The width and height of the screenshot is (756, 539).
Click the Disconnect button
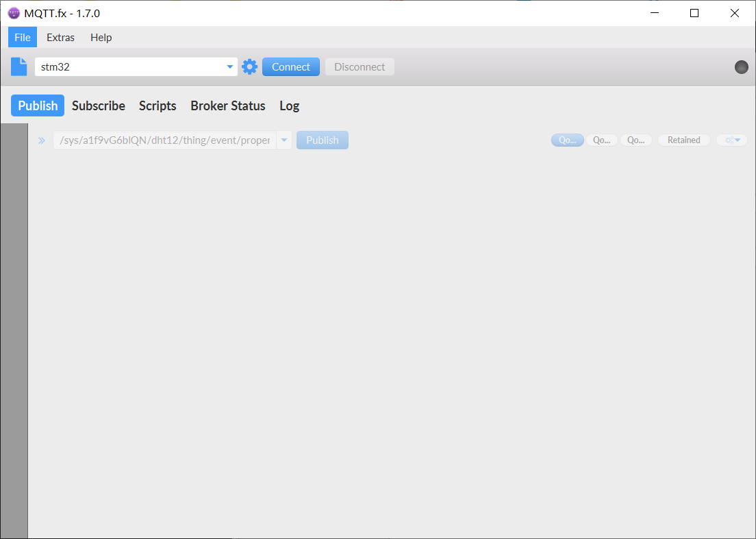click(x=360, y=66)
